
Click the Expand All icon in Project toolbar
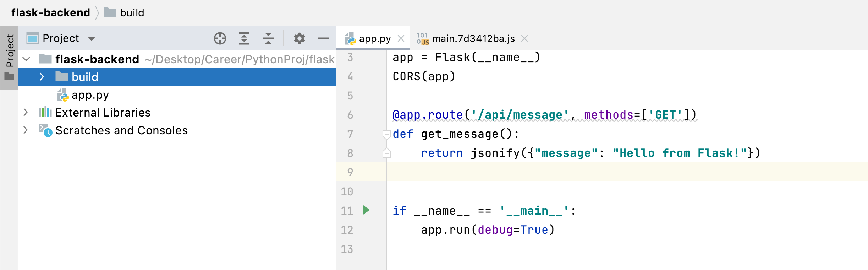point(244,38)
